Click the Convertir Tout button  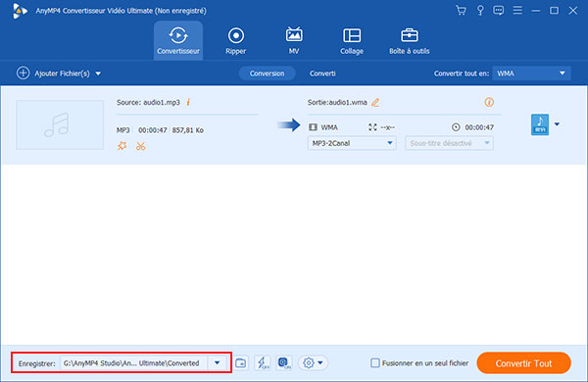pos(523,362)
